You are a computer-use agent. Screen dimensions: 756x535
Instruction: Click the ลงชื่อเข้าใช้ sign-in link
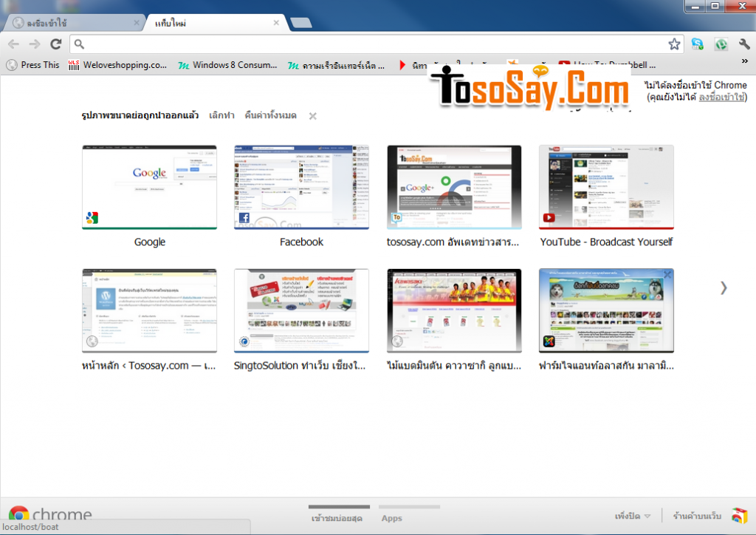pos(721,97)
